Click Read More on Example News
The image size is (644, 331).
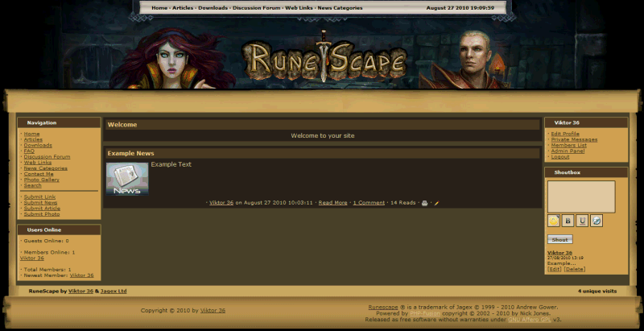pos(332,203)
